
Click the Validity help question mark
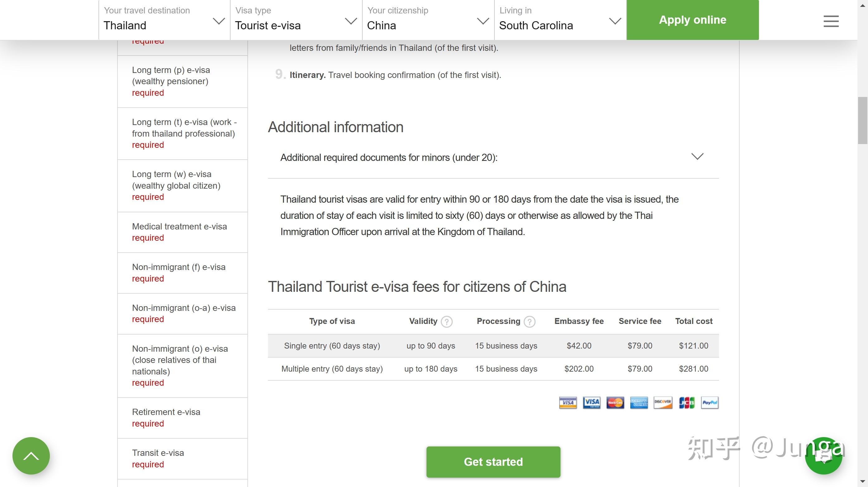[447, 322]
